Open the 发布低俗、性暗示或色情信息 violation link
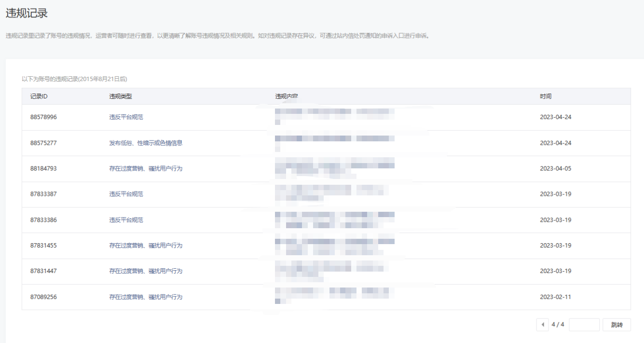Screen dimensions: 644x343 146,143
